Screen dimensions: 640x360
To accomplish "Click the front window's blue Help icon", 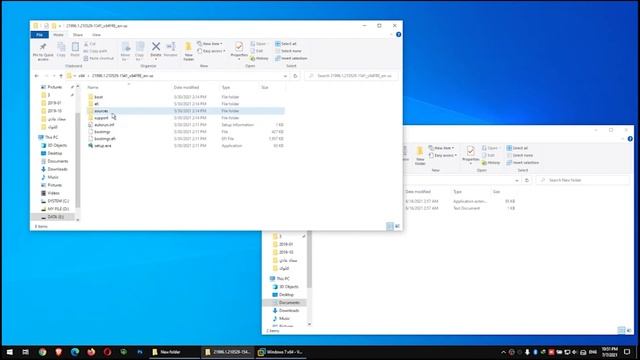I will coord(398,35).
